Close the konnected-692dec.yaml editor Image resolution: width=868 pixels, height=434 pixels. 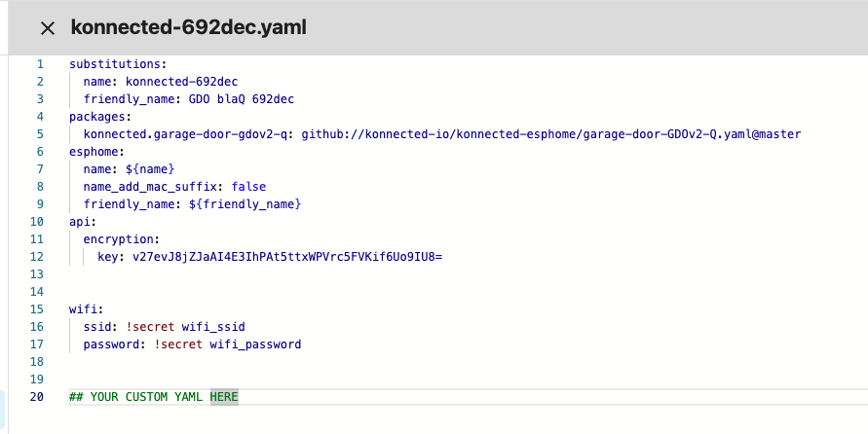tap(47, 28)
